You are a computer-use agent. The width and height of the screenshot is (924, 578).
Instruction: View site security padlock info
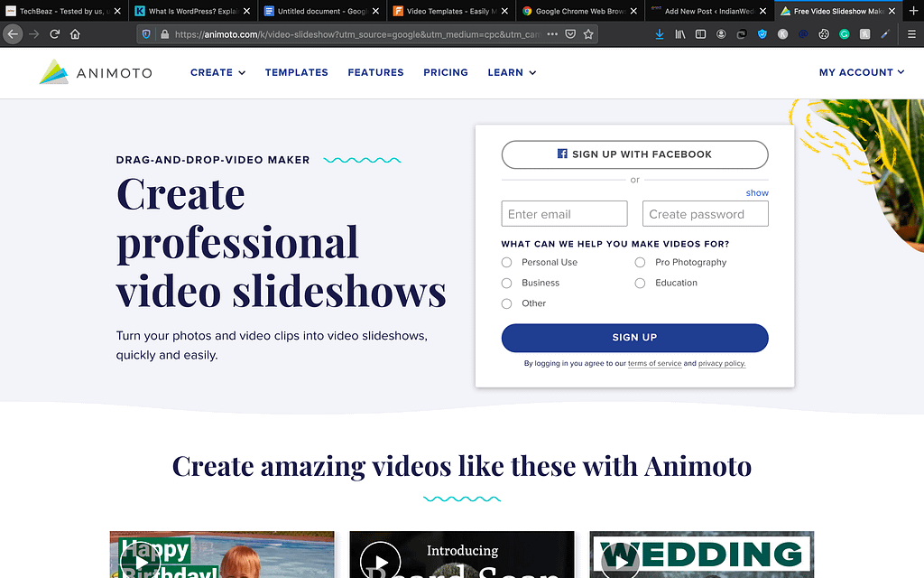(x=164, y=34)
